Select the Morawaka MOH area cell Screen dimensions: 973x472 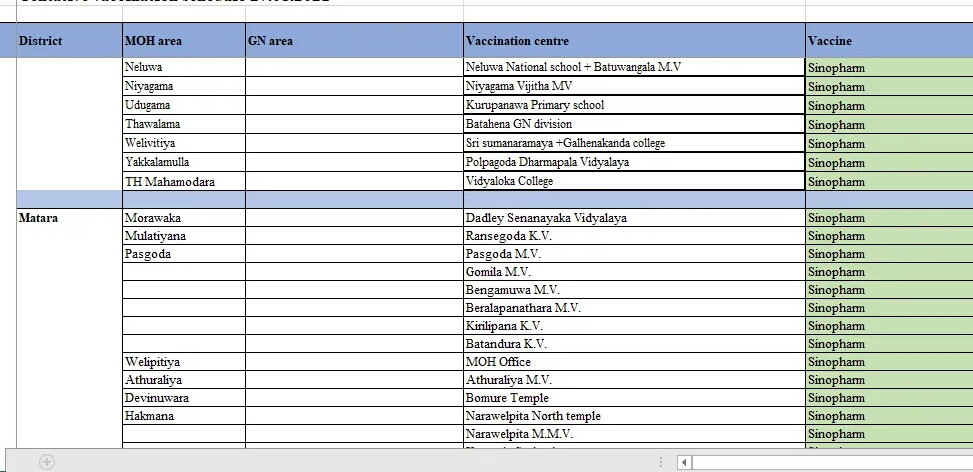[x=184, y=218]
